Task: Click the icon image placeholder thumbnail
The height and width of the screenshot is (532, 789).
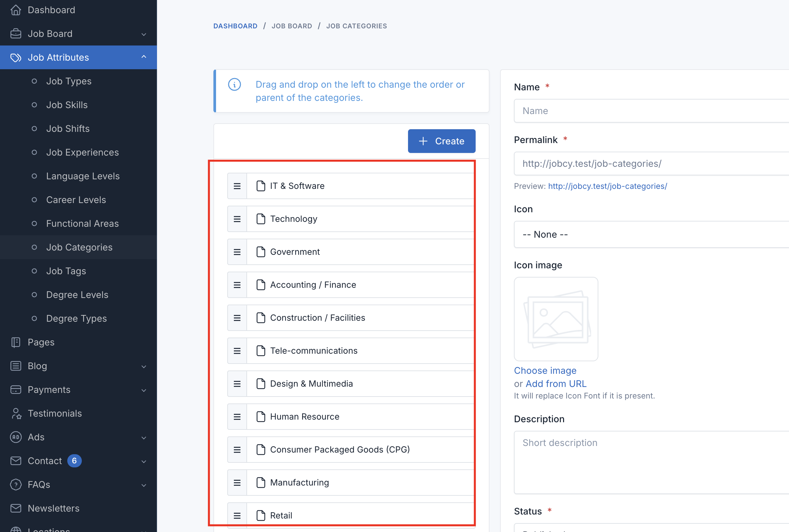Action: click(x=556, y=319)
